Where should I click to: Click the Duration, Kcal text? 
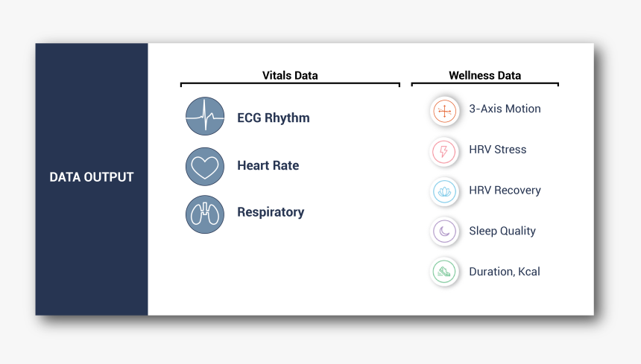(x=505, y=272)
